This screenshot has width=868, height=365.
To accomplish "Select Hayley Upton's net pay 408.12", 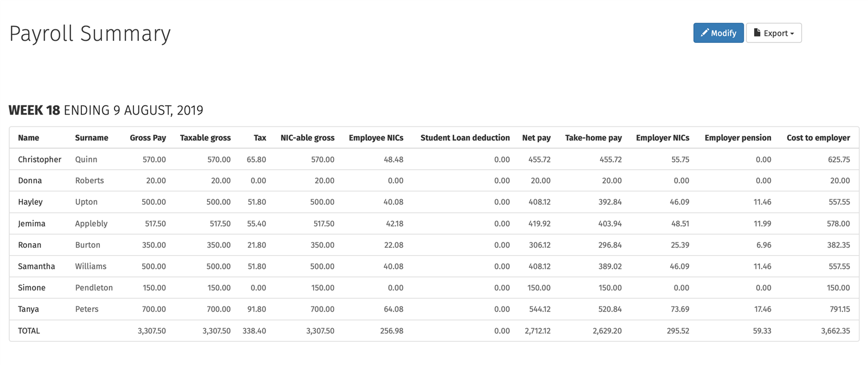I will click(539, 202).
